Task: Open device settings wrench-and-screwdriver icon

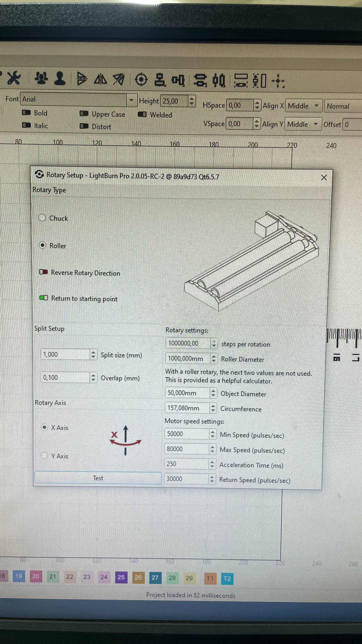Action: pos(14,78)
